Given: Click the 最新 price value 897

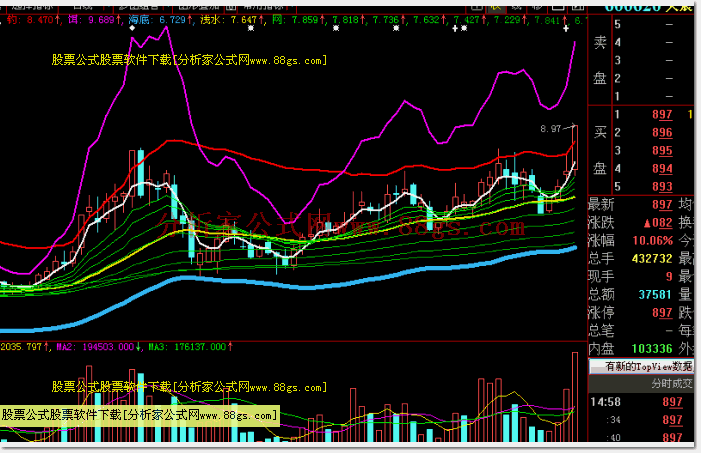Looking at the screenshot, I should coord(662,205).
